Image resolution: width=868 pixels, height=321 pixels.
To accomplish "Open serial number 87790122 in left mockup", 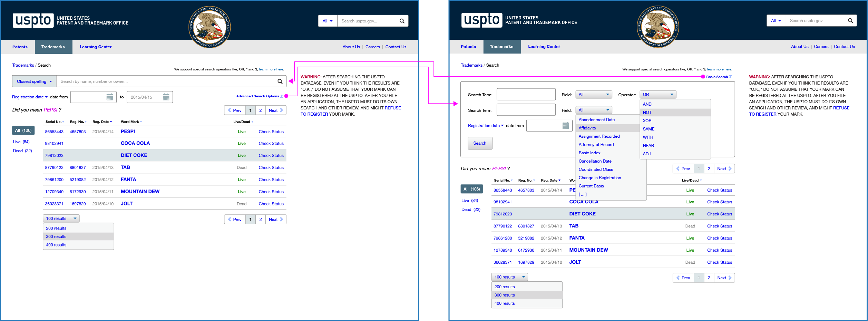I will coord(54,168).
